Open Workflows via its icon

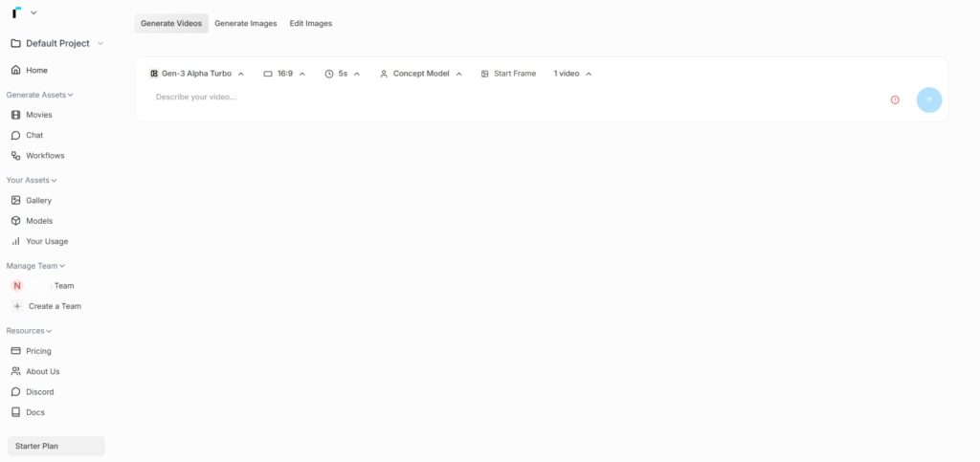pyautogui.click(x=15, y=156)
